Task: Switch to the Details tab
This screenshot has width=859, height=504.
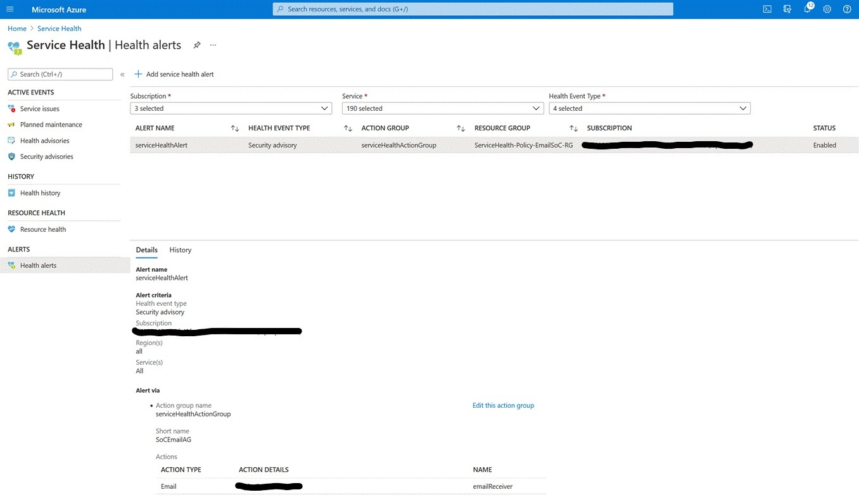Action: click(147, 250)
